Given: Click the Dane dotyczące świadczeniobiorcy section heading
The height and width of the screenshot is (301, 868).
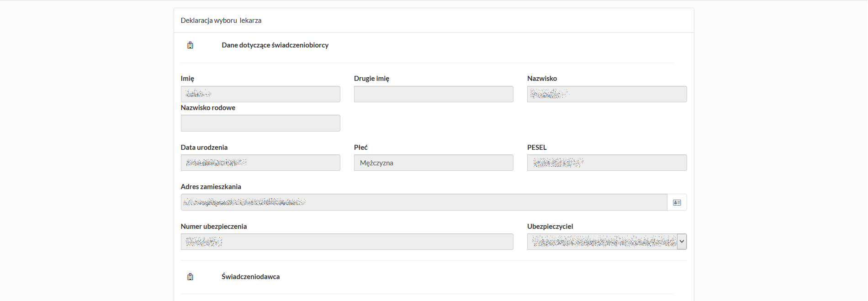Looking at the screenshot, I should click(275, 45).
